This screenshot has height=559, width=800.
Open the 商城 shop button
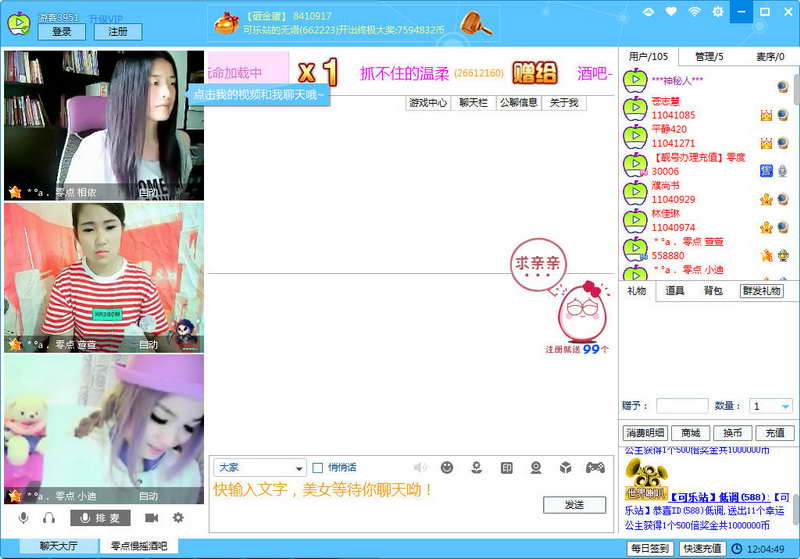coord(691,433)
